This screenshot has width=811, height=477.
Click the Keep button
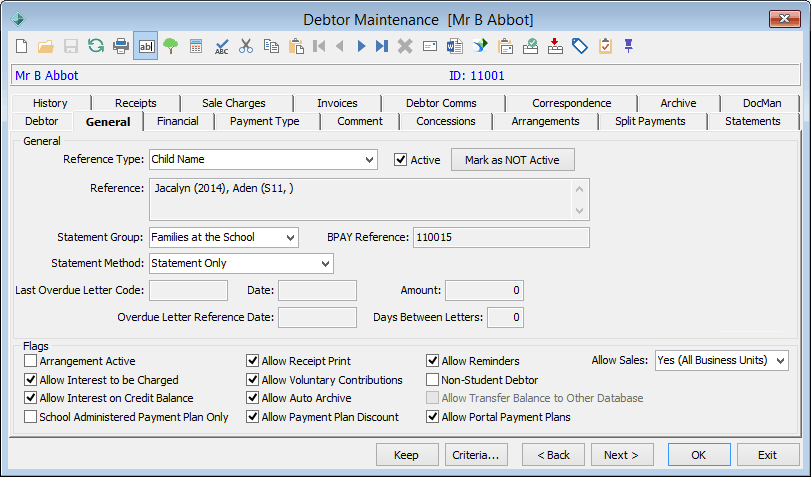coord(407,455)
